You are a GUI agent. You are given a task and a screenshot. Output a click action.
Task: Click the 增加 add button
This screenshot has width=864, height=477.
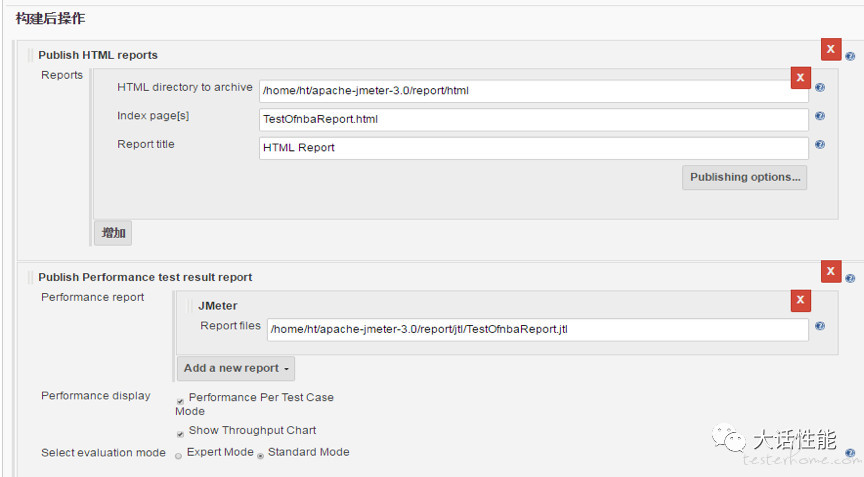(113, 233)
